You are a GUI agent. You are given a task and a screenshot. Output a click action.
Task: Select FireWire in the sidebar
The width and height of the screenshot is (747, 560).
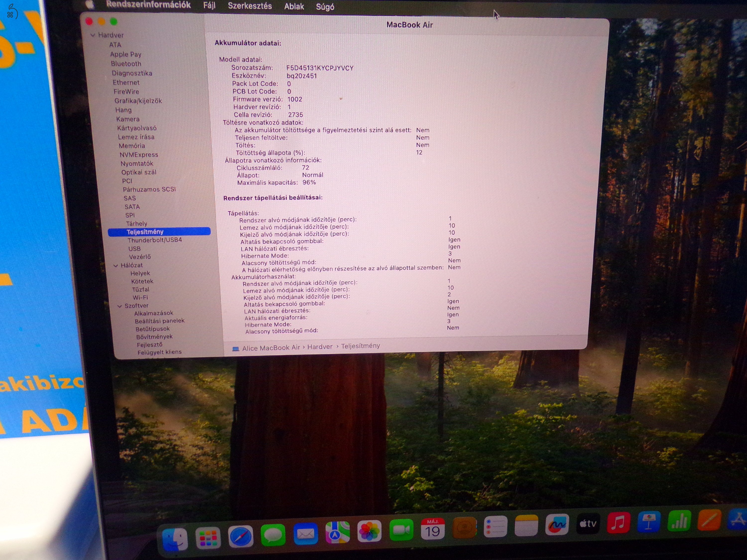point(126,92)
